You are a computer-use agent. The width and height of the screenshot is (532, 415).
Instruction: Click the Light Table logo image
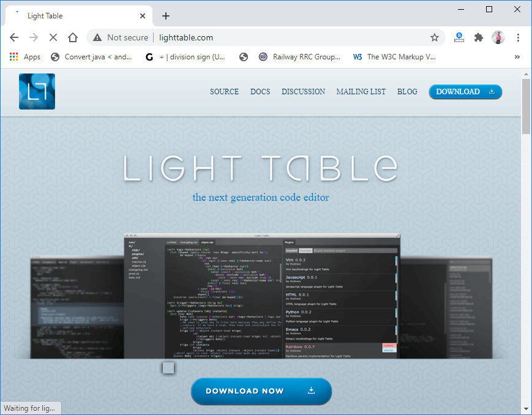click(x=37, y=91)
